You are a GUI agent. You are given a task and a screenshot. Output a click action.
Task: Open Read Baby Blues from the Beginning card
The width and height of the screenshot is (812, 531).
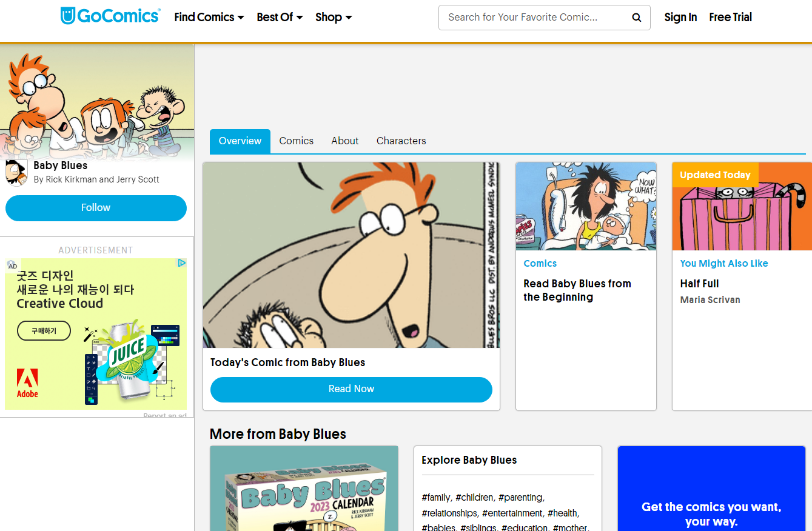point(586,286)
